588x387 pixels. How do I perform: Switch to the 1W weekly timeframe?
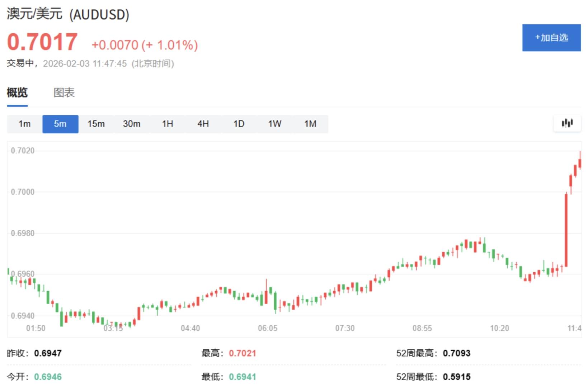[274, 124]
